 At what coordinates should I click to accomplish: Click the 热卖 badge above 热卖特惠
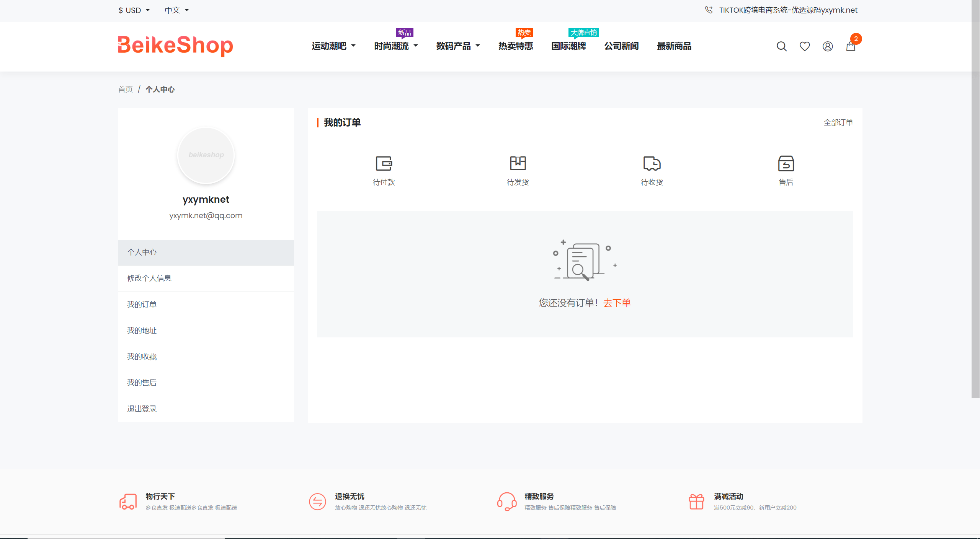524,33
